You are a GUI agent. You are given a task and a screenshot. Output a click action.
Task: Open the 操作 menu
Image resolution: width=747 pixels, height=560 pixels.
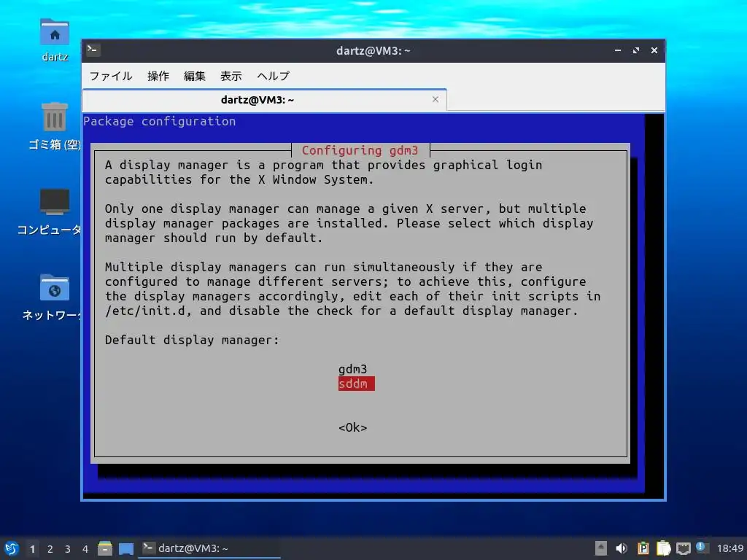pos(158,76)
